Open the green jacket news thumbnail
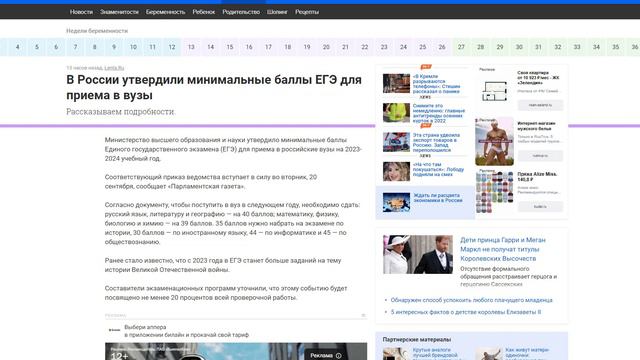Image resolution: width=640 pixels, height=360 pixels. [x=396, y=113]
